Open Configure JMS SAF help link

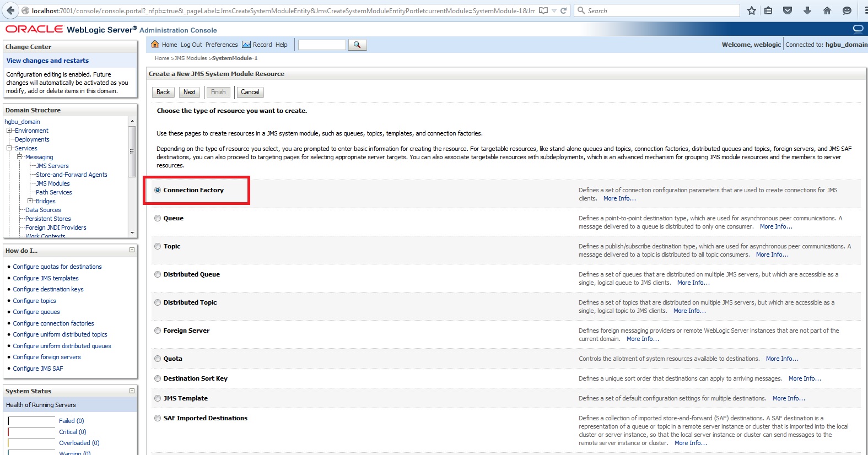(x=38, y=369)
